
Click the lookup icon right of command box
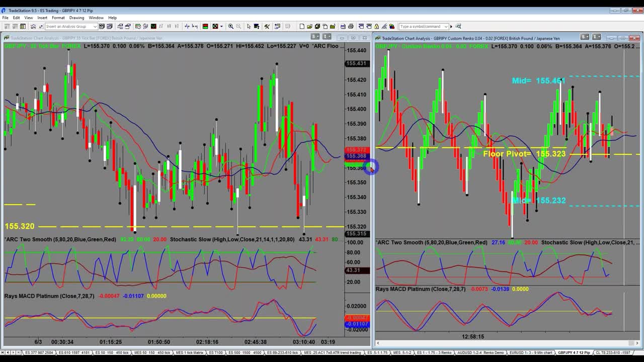point(458,26)
